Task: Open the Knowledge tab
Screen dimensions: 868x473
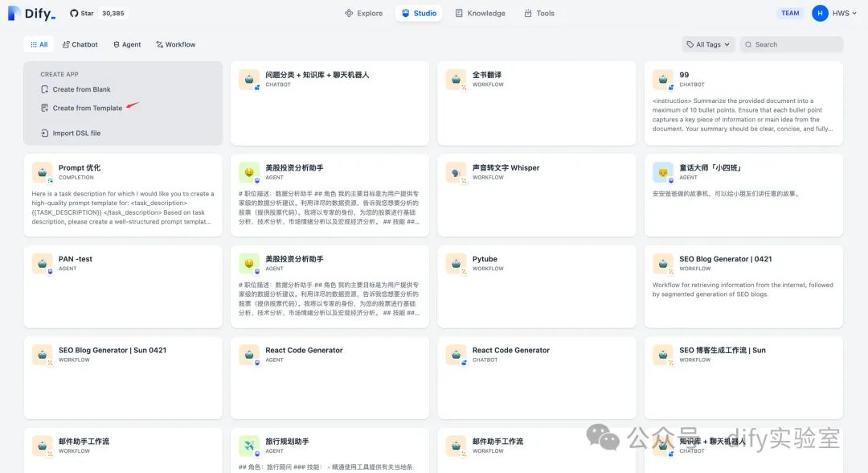Action: [x=480, y=13]
